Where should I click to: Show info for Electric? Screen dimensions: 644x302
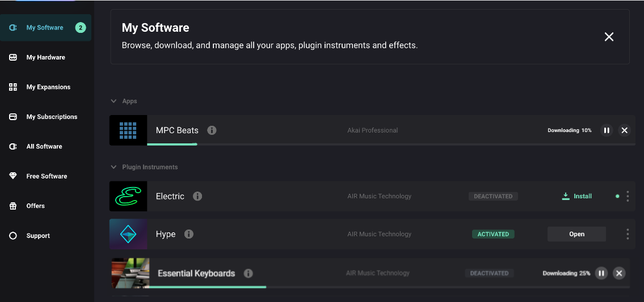click(x=197, y=196)
